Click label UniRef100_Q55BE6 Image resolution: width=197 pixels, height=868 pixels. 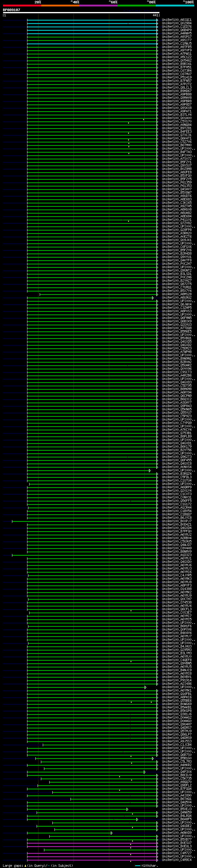pyautogui.click(x=176, y=701)
